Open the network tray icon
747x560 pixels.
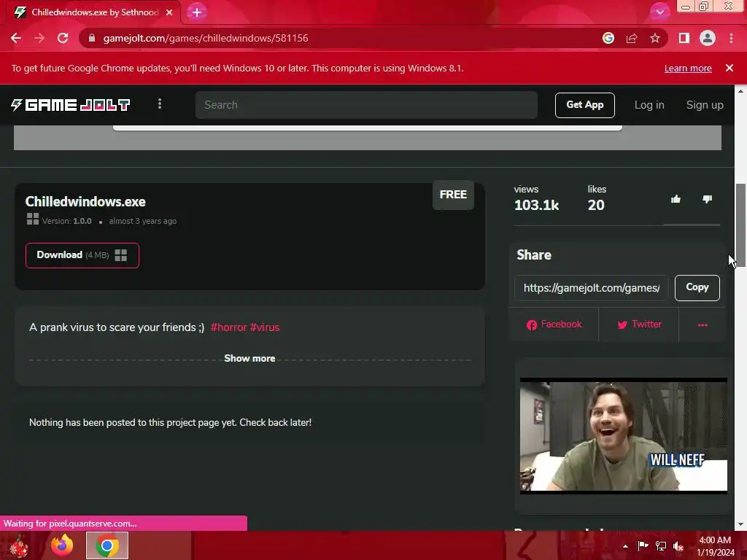click(x=661, y=546)
